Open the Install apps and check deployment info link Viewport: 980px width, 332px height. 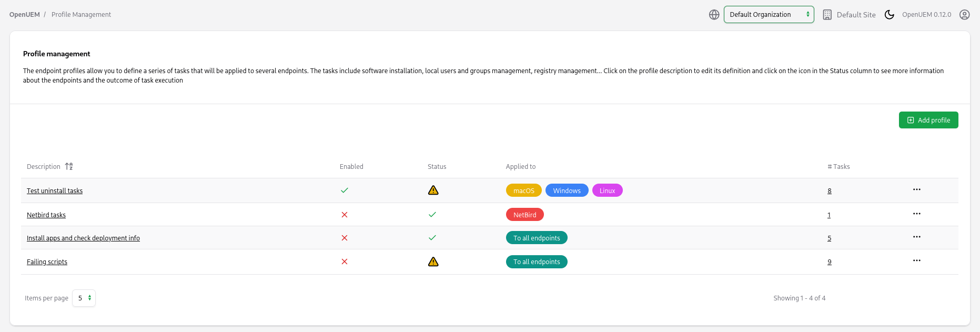(83, 238)
